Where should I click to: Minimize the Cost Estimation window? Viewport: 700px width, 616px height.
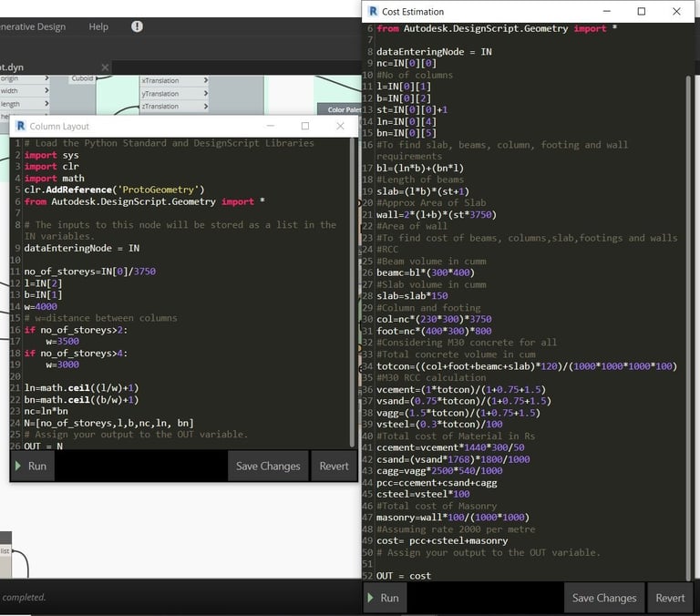pos(607,11)
